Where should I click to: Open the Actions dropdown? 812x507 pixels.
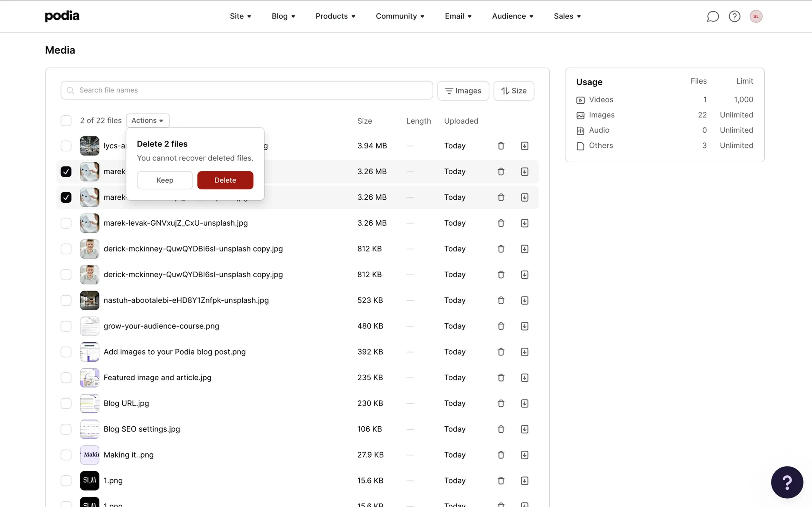[x=148, y=120]
